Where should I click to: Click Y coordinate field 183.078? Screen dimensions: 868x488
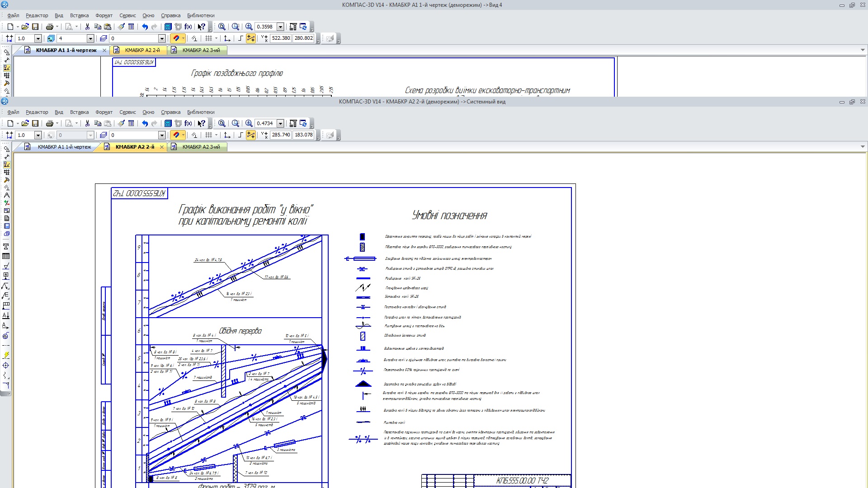pyautogui.click(x=303, y=135)
